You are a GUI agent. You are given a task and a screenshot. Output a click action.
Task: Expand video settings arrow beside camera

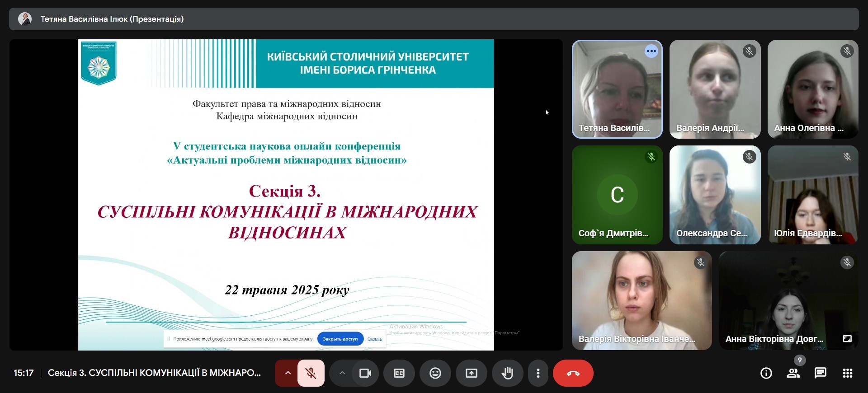(342, 373)
